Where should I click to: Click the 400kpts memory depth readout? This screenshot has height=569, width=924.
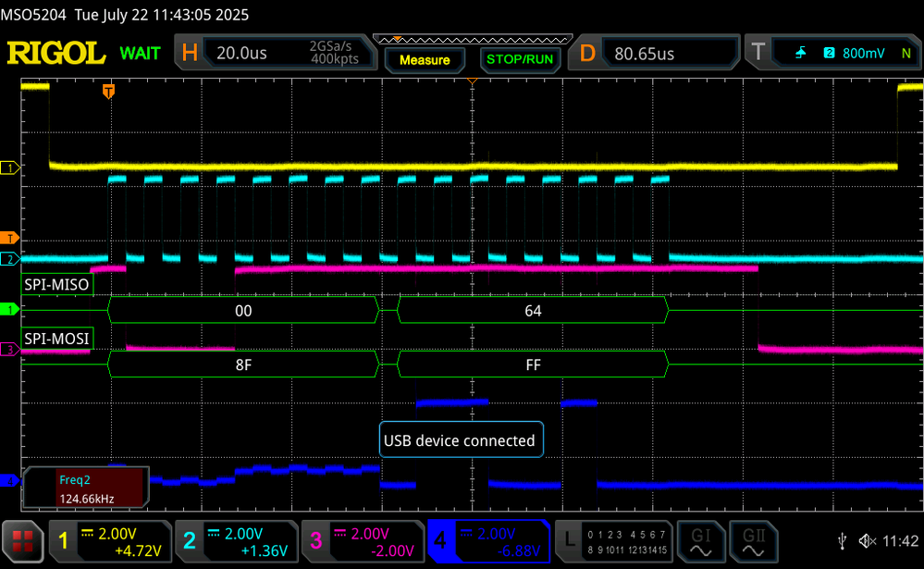point(335,59)
